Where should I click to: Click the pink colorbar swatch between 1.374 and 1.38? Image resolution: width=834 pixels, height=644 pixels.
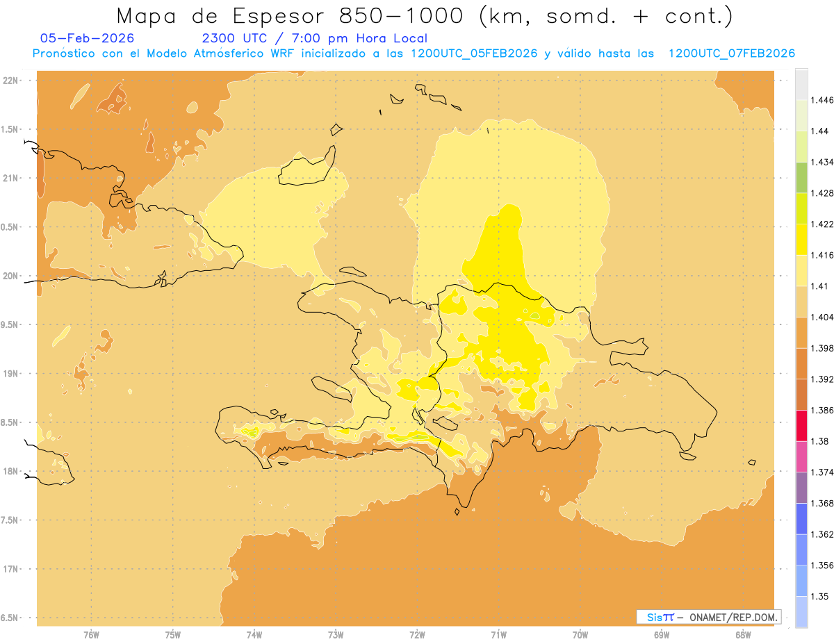801,456
